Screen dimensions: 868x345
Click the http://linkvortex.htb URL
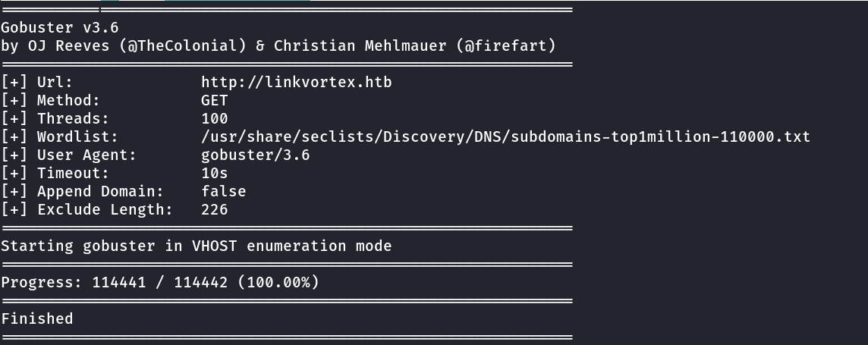[x=297, y=82]
